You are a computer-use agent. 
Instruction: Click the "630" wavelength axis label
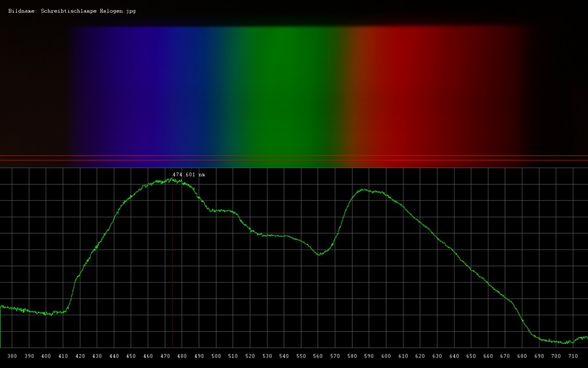point(437,356)
